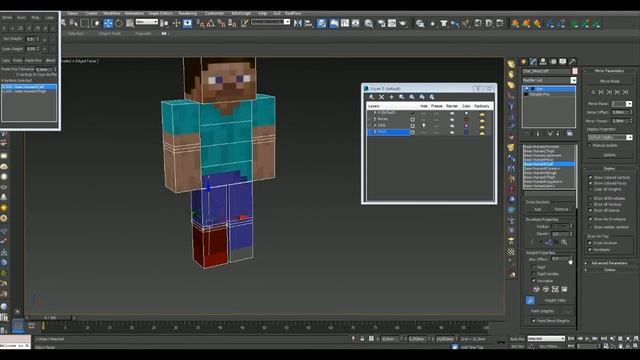This screenshot has width=640, height=360.
Task: Open the reference coordinate system dropdown
Action: click(147, 22)
